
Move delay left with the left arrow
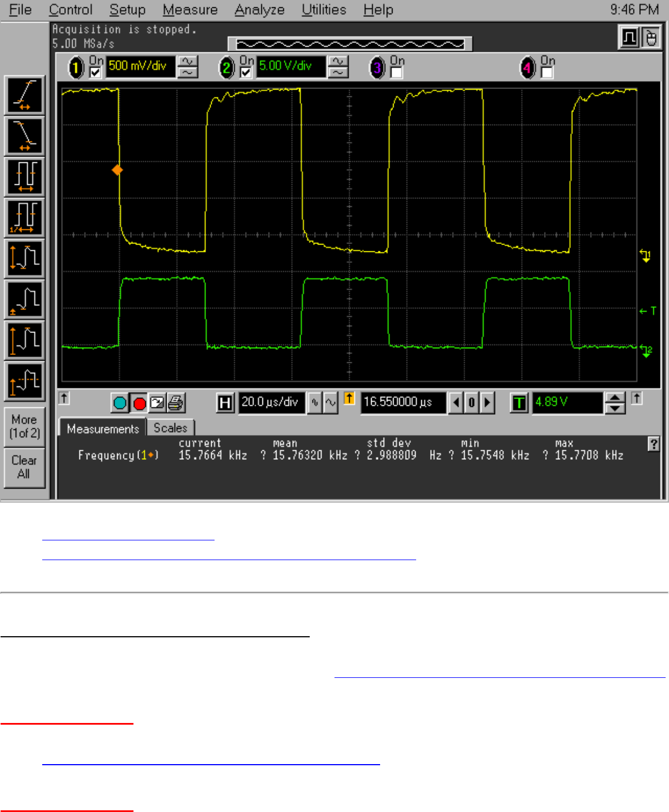click(457, 403)
